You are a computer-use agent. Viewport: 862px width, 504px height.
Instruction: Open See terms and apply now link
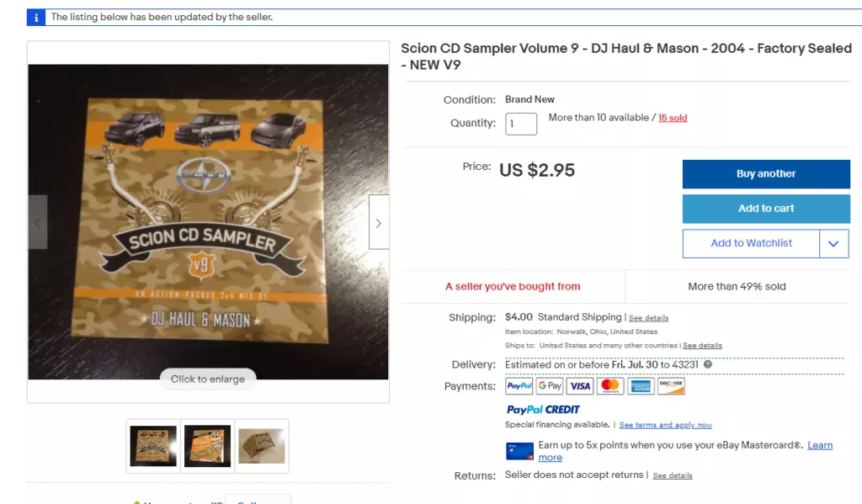click(665, 425)
